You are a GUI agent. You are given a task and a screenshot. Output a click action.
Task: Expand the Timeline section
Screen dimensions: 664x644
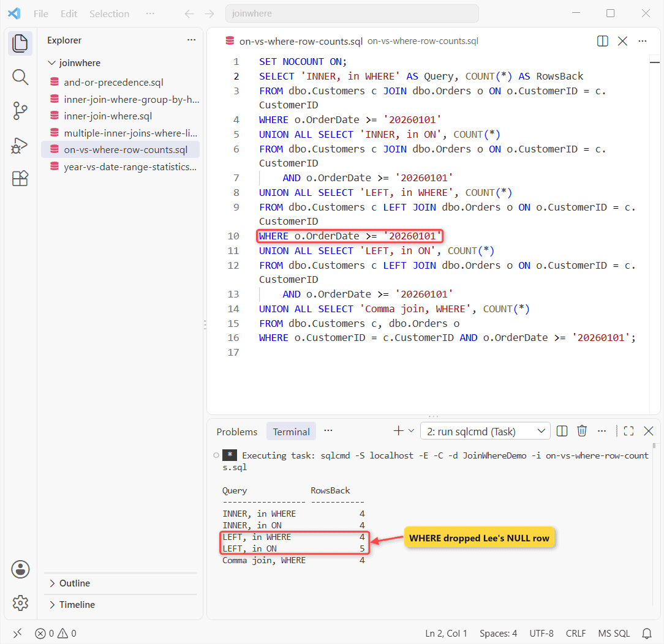(77, 604)
